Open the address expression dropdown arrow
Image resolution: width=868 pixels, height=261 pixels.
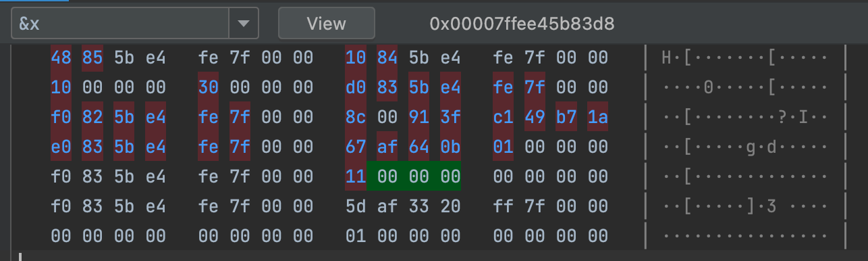tap(243, 24)
